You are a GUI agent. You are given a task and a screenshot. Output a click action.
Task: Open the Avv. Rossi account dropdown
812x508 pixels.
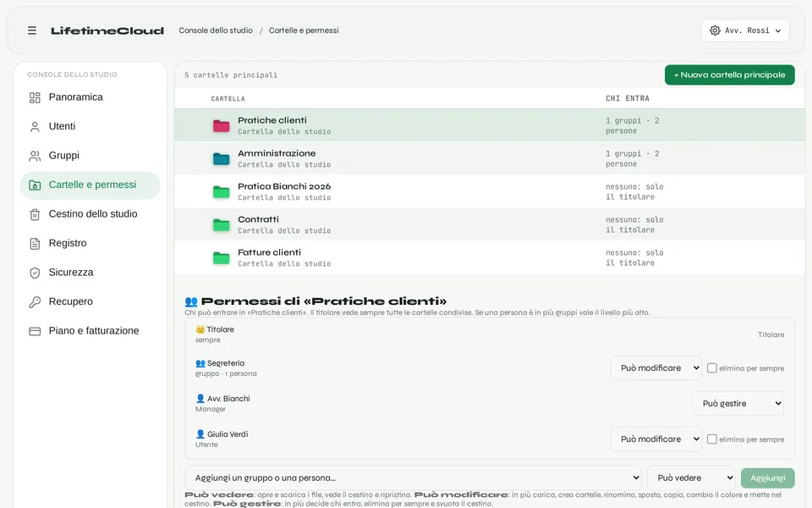(x=745, y=30)
